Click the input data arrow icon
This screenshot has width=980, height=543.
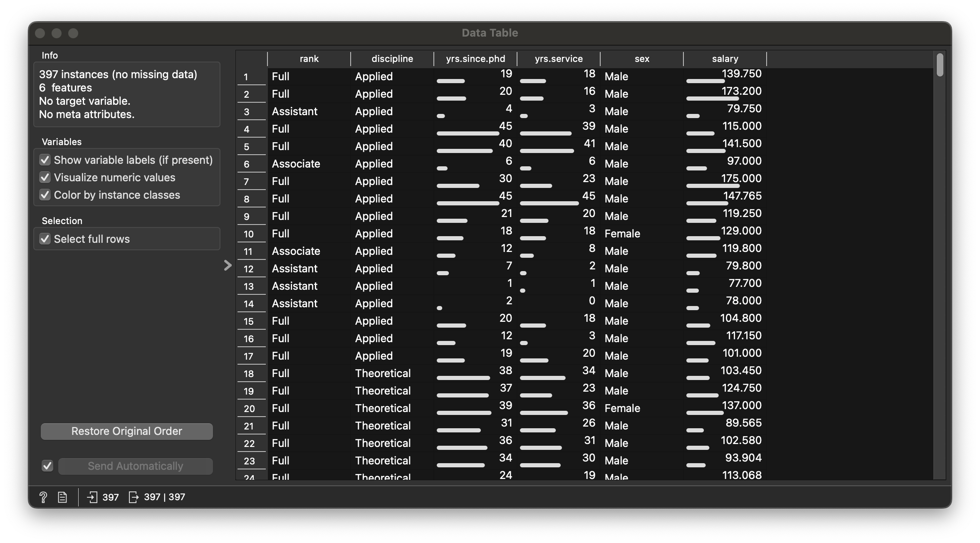click(92, 497)
